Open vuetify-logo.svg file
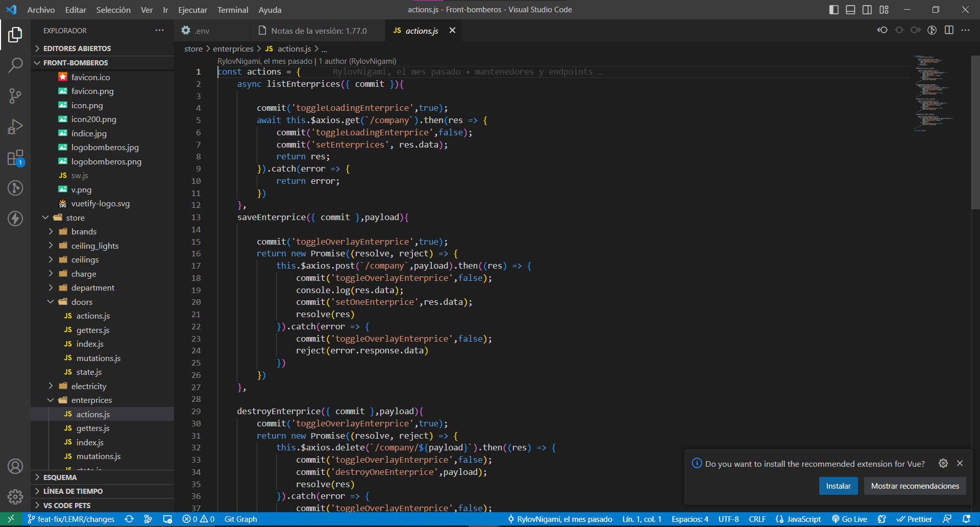 [x=101, y=203]
